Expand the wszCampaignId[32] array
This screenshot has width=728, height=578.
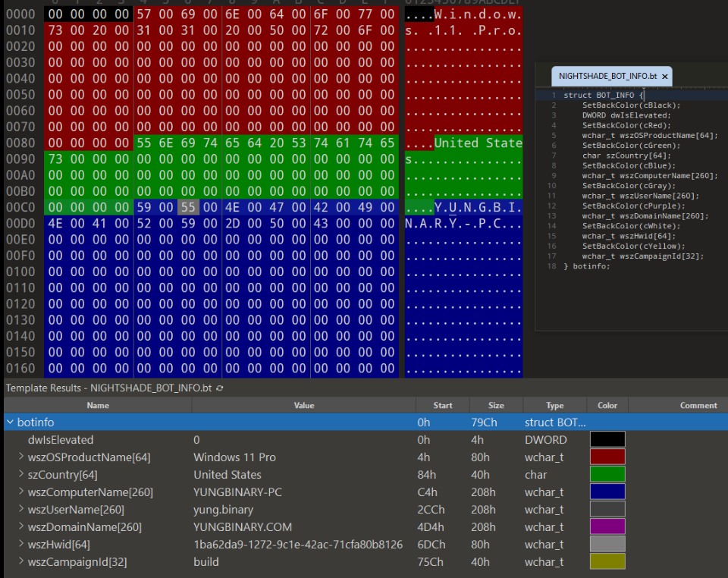pyautogui.click(x=21, y=561)
